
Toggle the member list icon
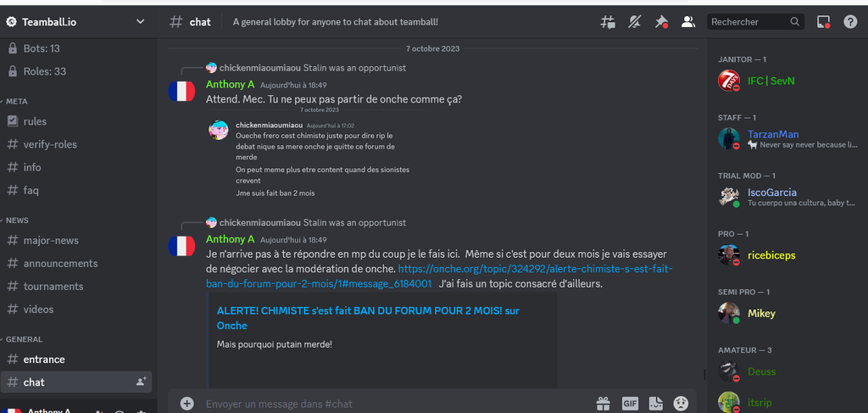[x=688, y=22]
